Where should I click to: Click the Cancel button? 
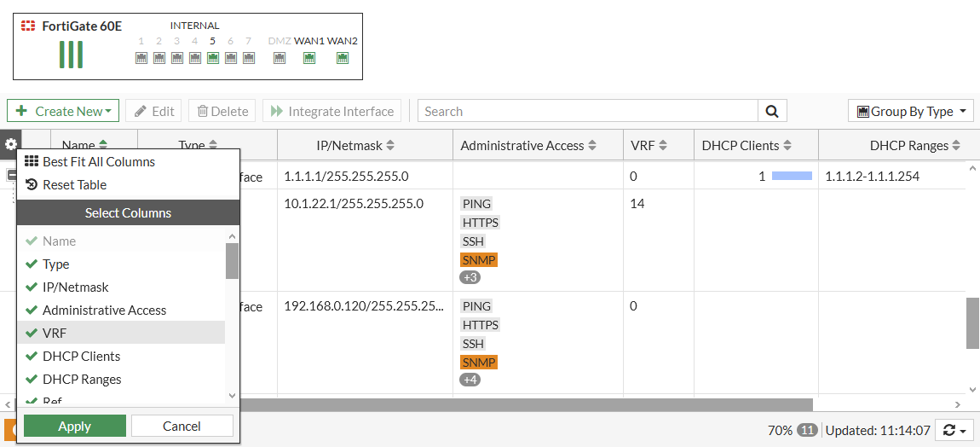click(182, 427)
